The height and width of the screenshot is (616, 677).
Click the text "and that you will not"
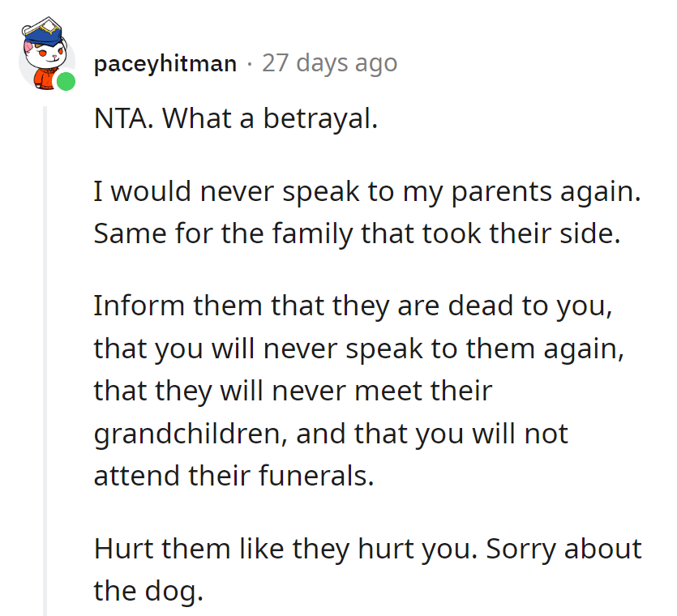point(431,433)
